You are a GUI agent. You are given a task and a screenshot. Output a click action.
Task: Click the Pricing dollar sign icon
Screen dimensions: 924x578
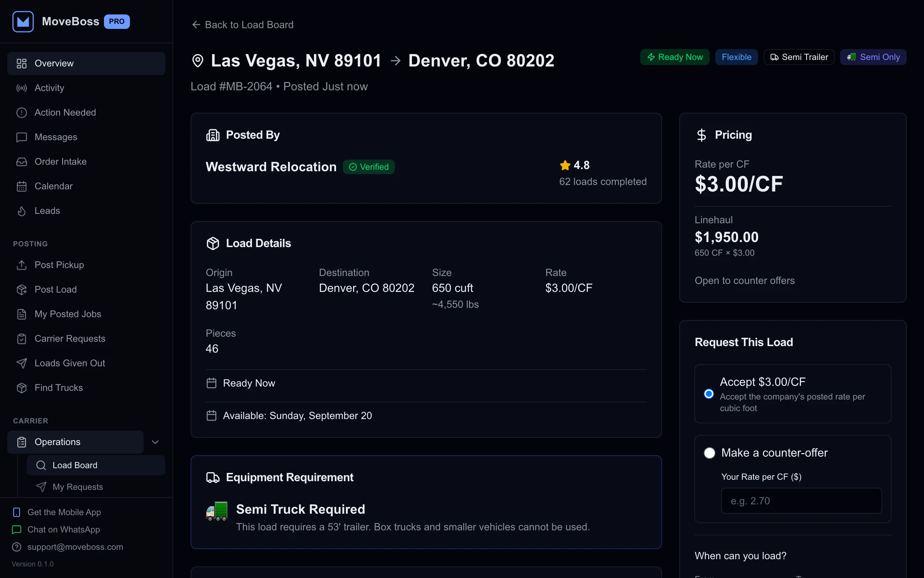[701, 135]
